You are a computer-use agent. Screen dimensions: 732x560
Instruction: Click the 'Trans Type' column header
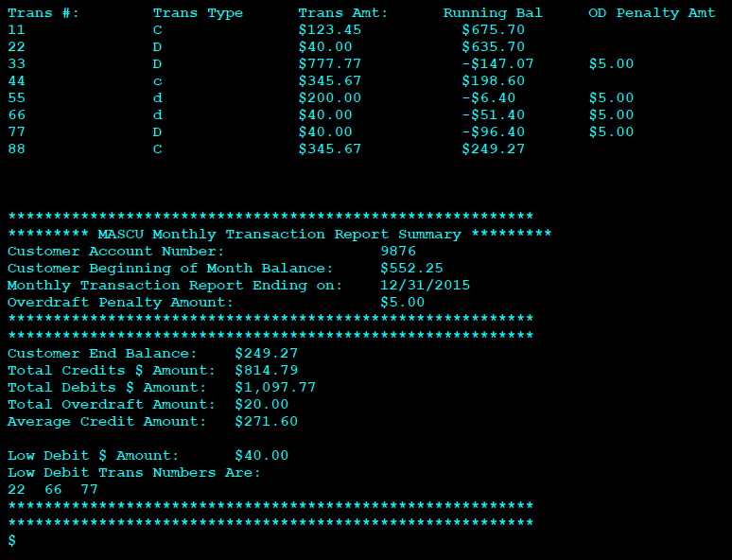point(198,13)
